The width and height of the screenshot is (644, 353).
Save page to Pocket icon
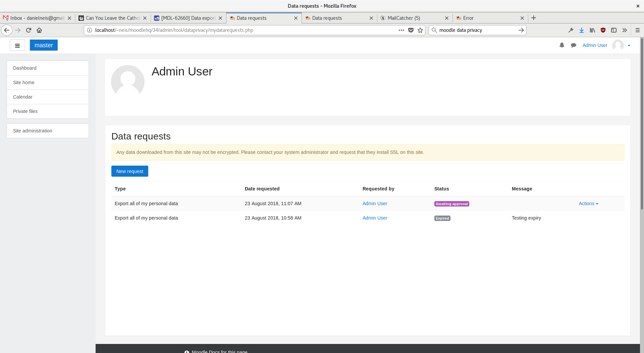[x=411, y=30]
